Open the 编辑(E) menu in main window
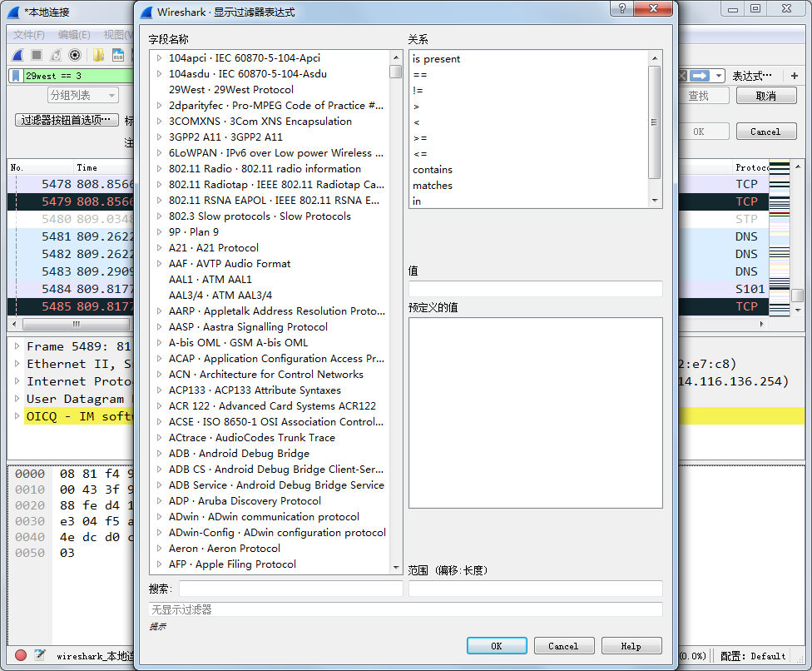Image resolution: width=812 pixels, height=671 pixels. [x=74, y=35]
